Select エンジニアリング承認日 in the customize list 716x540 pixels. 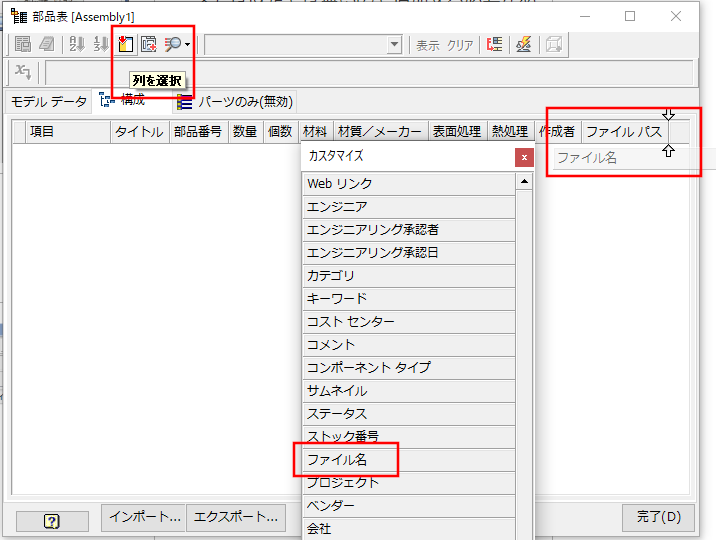409,253
